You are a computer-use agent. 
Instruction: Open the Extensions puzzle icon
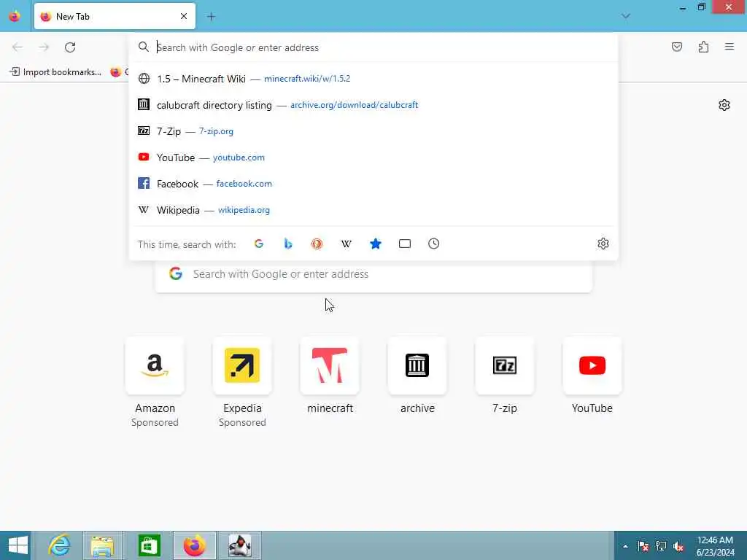pyautogui.click(x=703, y=47)
